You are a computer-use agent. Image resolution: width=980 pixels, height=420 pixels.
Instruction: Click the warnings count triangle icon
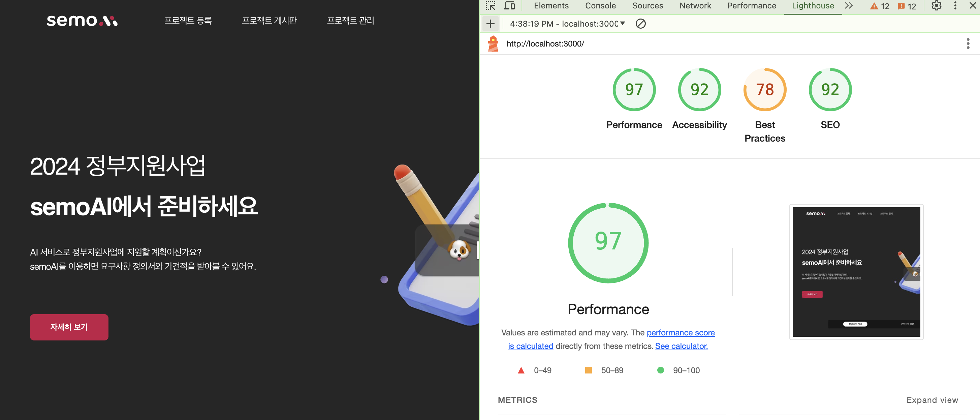coord(874,6)
